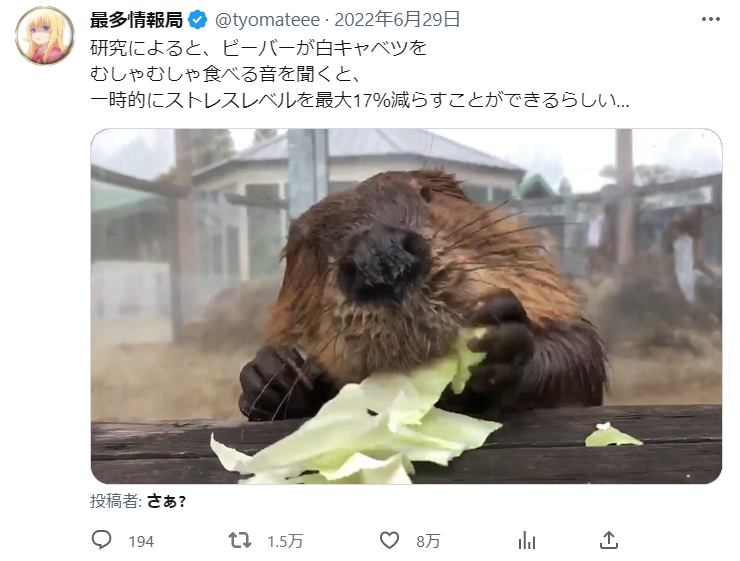Image resolution: width=740 pixels, height=561 pixels.
Task: Click the retweet arrows icon
Action: 240,540
